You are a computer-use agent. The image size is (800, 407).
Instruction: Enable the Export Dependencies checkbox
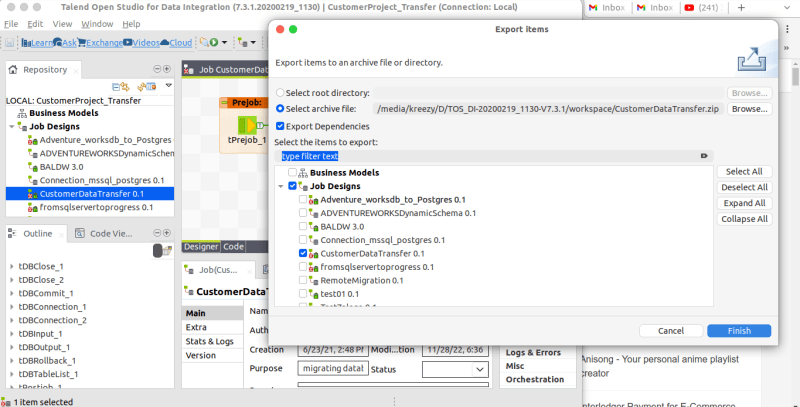click(281, 126)
